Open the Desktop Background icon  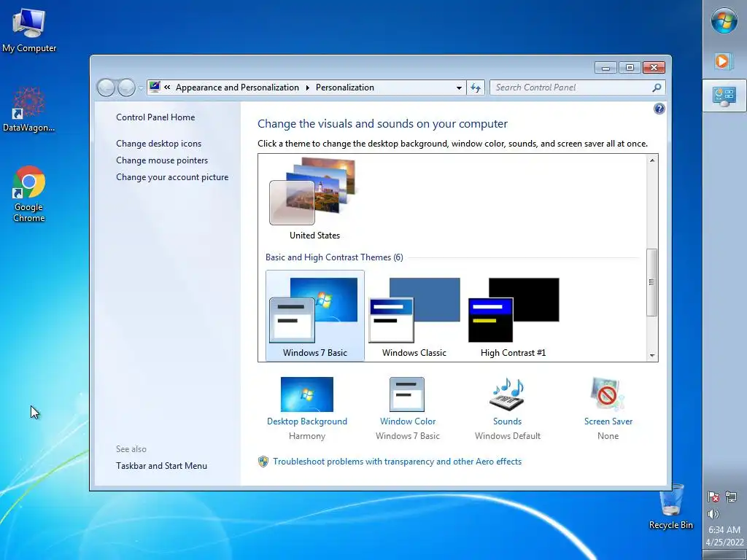pyautogui.click(x=307, y=394)
